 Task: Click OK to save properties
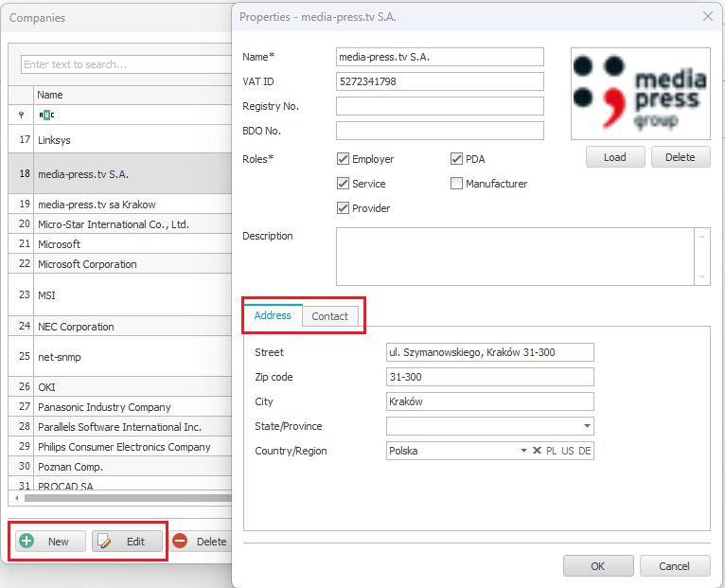click(598, 566)
